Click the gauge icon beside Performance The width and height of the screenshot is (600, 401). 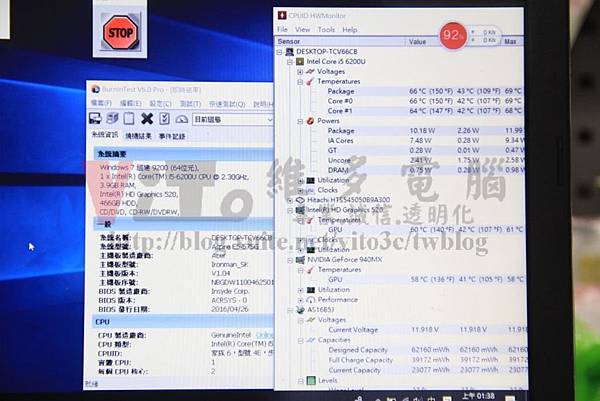(x=311, y=300)
